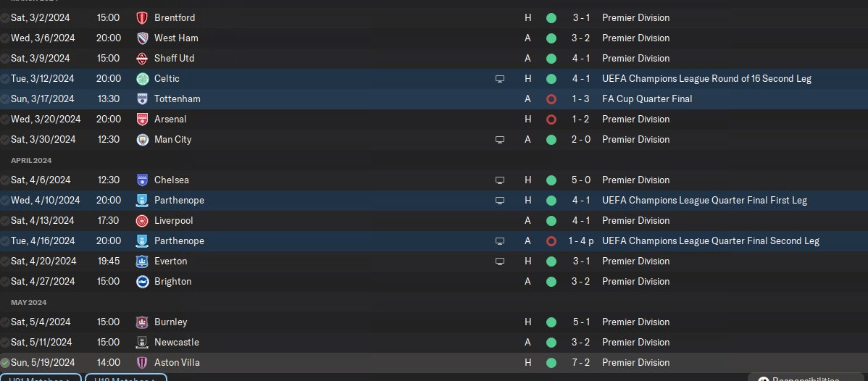Select the Newcastle fixture row
The image size is (868, 381).
434,342
